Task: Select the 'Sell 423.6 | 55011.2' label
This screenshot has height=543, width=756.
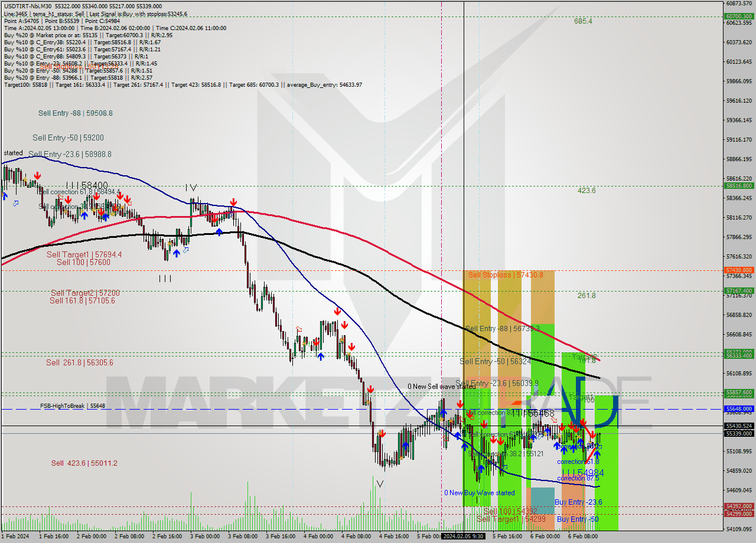Action: (84, 463)
